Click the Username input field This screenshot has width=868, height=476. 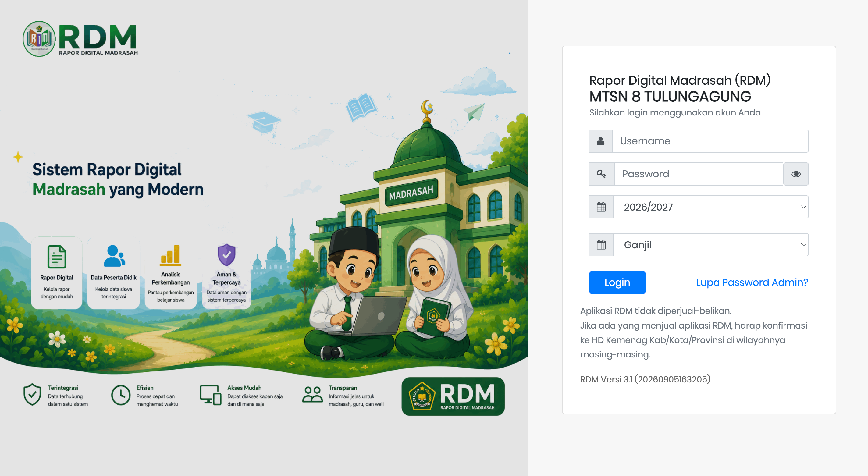pos(710,141)
